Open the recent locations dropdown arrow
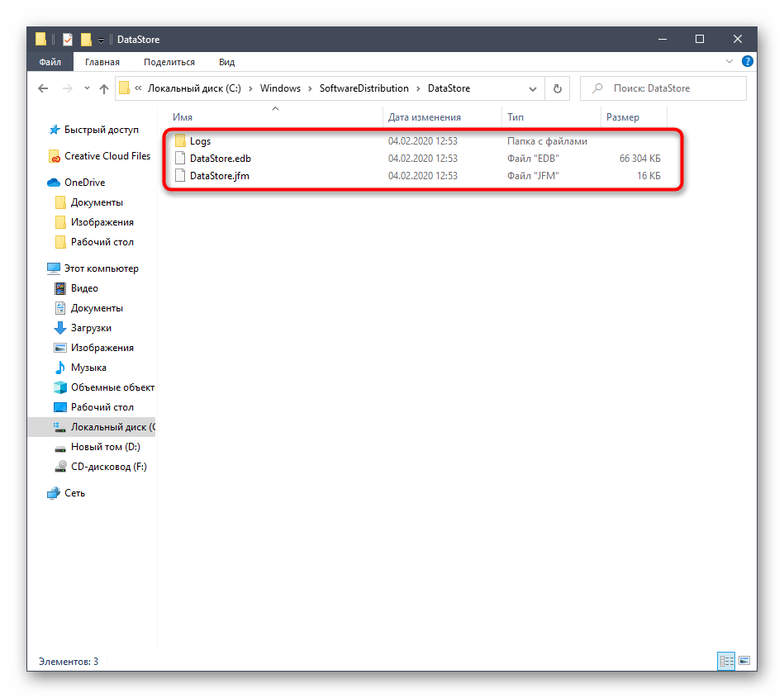Image resolution: width=784 pixels, height=698 pixels. click(x=86, y=88)
